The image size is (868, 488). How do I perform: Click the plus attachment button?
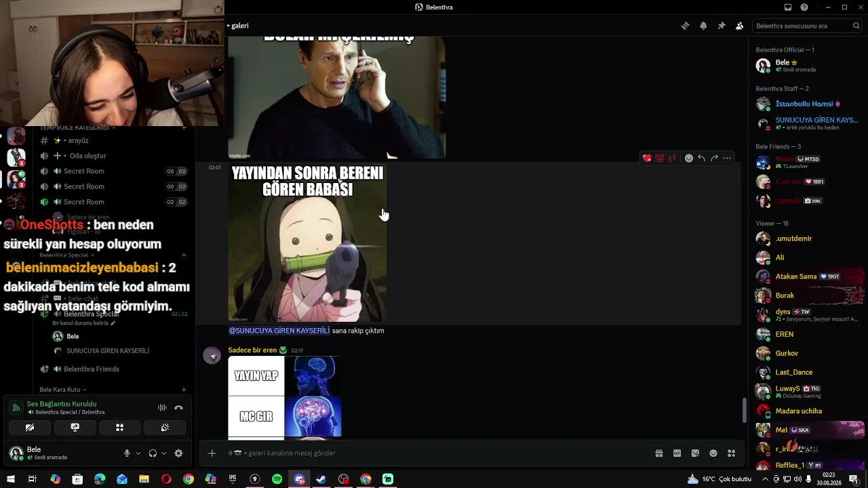pyautogui.click(x=212, y=453)
